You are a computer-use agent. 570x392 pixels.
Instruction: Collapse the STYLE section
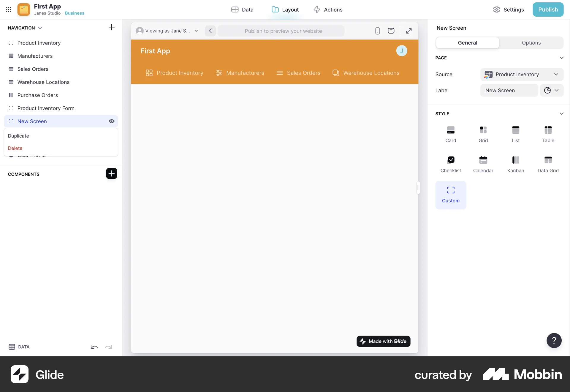click(x=561, y=113)
